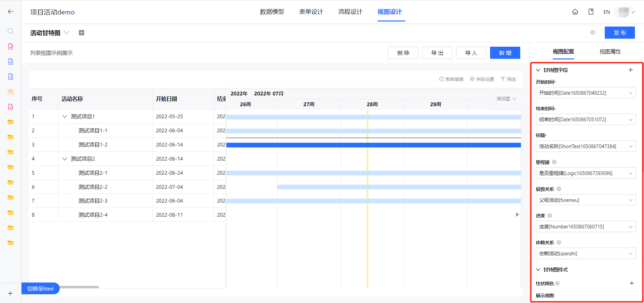Click the plus icon at the sidebar bottom
This screenshot has width=644, height=303.
pos(10,293)
